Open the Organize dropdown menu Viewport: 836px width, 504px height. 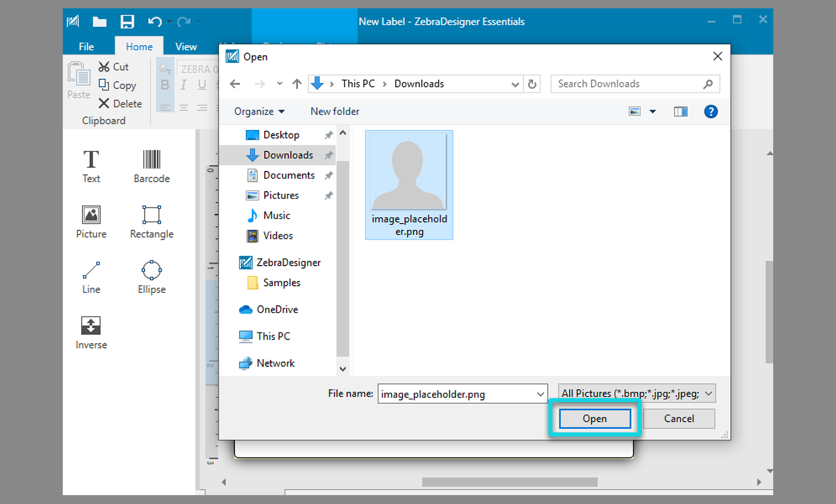(x=259, y=111)
